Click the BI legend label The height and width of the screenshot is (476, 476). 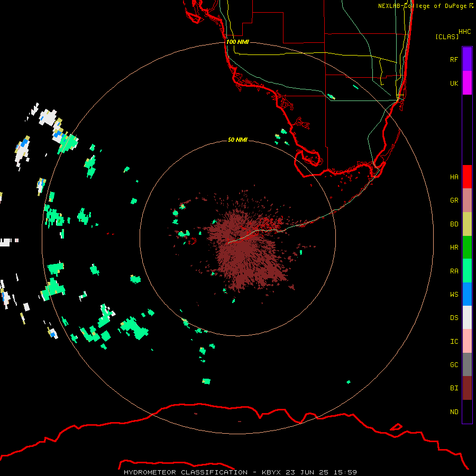tap(454, 388)
